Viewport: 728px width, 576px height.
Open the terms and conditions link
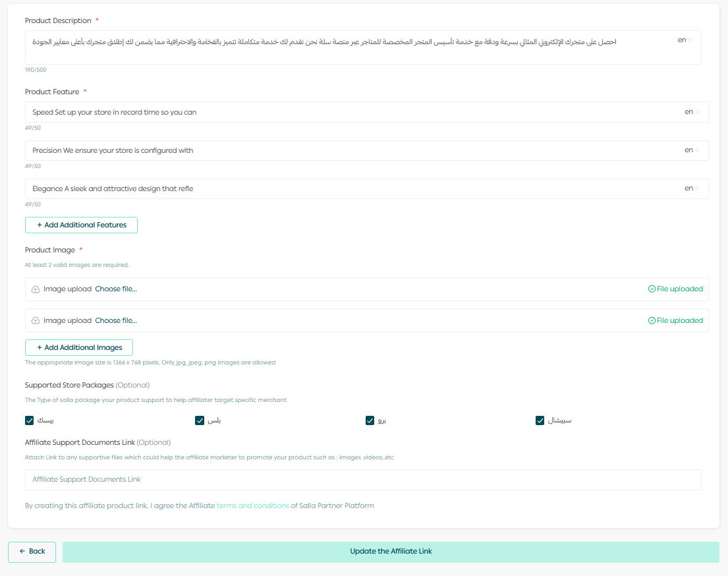coord(252,506)
